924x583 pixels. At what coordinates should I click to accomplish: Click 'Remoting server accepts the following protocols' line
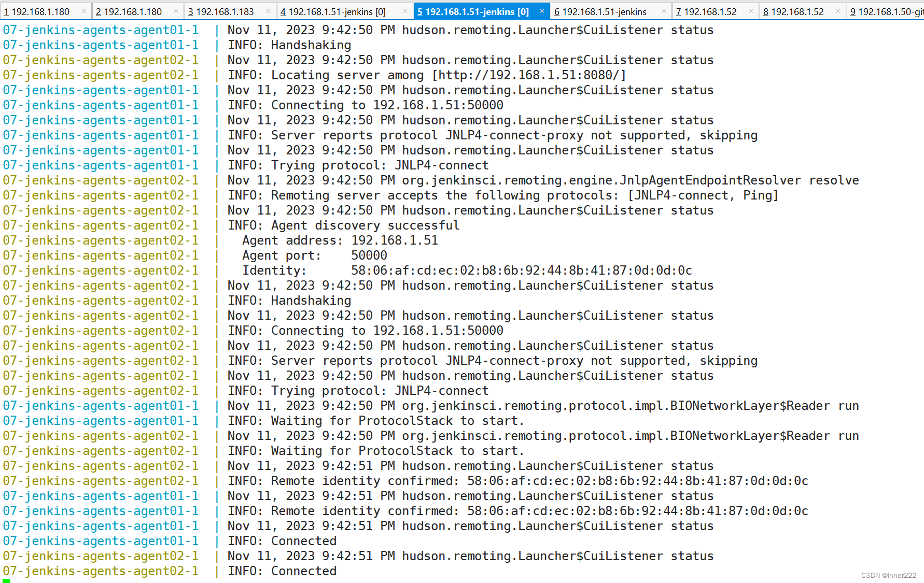(x=390, y=195)
